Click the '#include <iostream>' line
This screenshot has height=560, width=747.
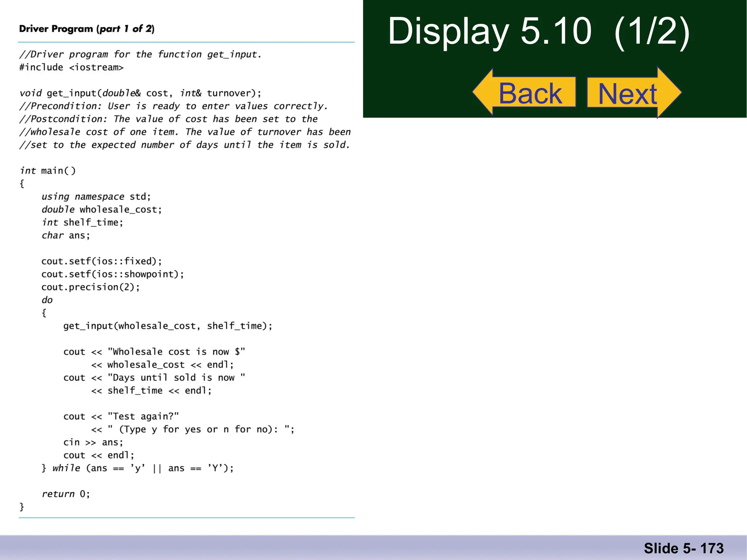tap(71, 67)
